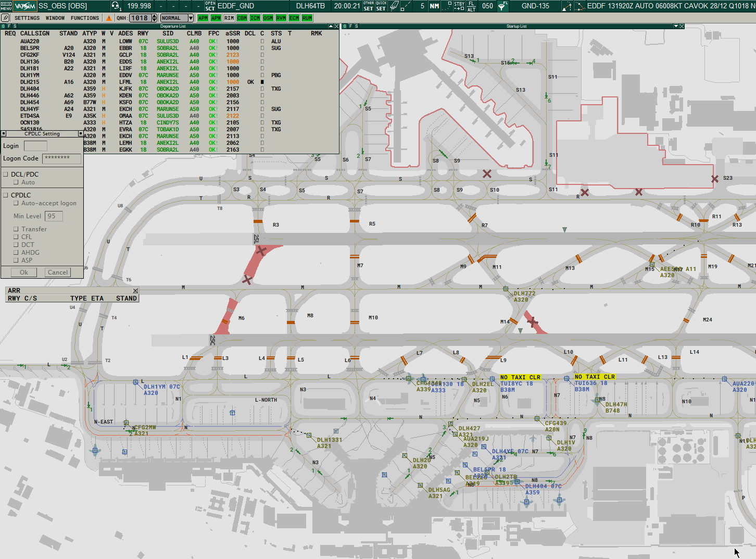Image resolution: width=756 pixels, height=559 pixels.
Task: Open the NORMAL mode dropdown
Action: pos(177,18)
